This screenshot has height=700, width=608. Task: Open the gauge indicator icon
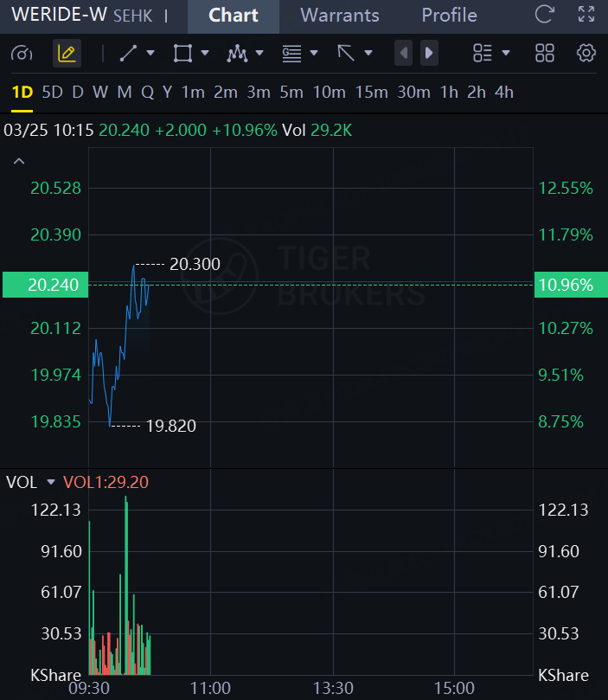pyautogui.click(x=22, y=54)
